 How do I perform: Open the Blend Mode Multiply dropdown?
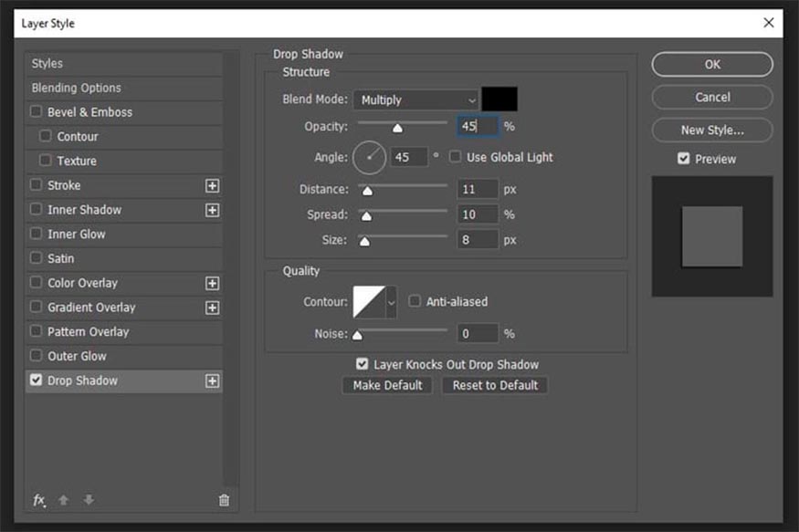(x=415, y=99)
